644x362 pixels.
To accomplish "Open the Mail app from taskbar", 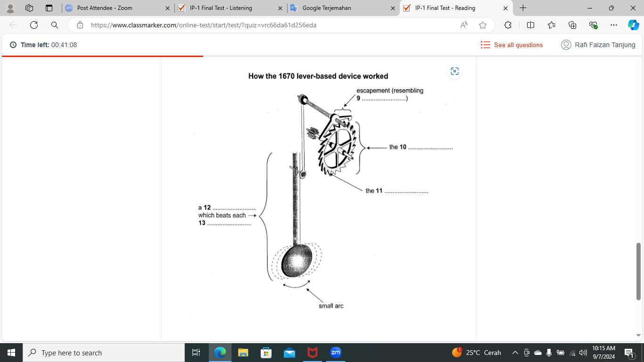I will coord(289,353).
